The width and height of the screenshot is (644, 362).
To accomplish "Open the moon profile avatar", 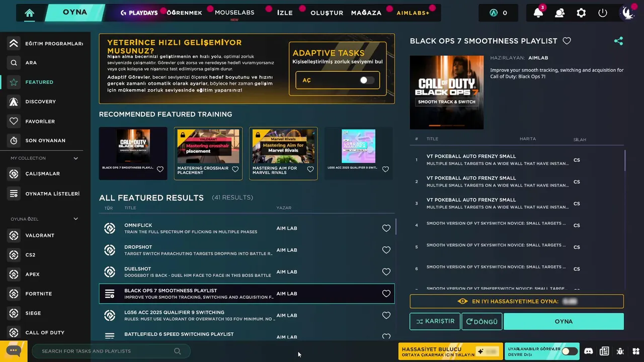I will pyautogui.click(x=628, y=13).
